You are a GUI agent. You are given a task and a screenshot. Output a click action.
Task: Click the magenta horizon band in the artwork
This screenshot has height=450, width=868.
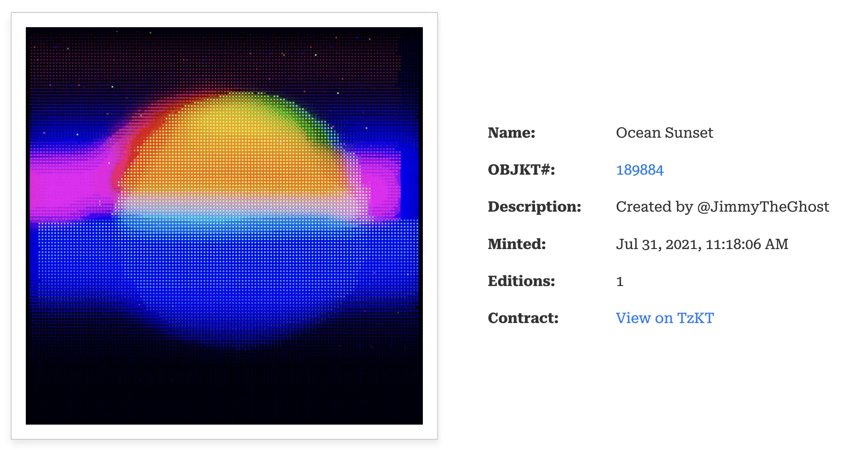coord(67,187)
